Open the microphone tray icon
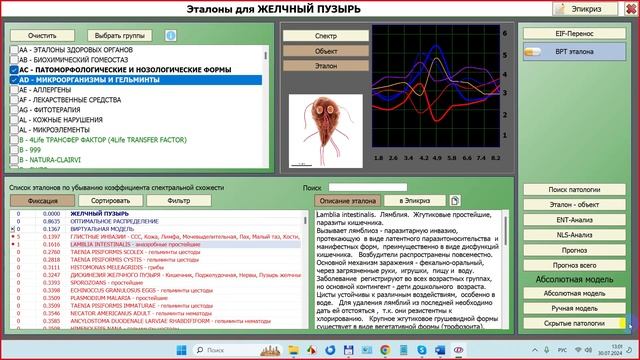Screen dimensions: 640x360 547,350
